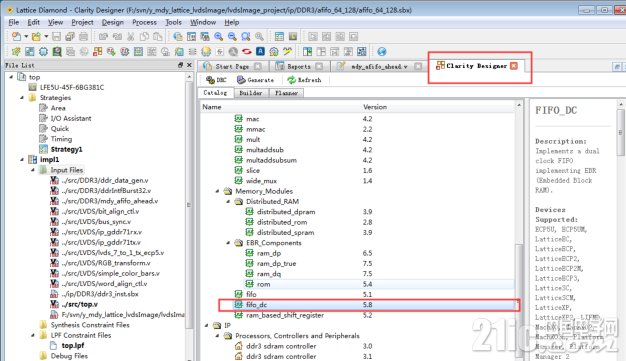Collapse the LPF Constraint Files folder
The height and width of the screenshot is (361, 626).
pos(33,335)
